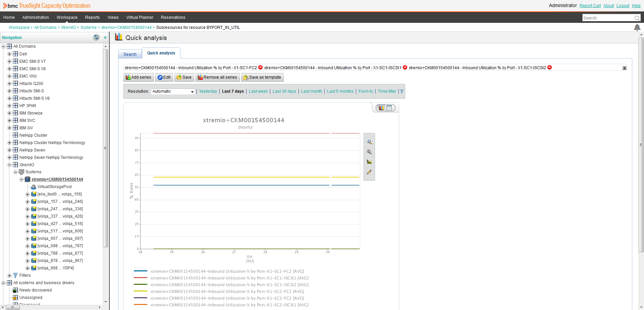Click the Logout link
644x310 pixels.
pyautogui.click(x=623, y=6)
